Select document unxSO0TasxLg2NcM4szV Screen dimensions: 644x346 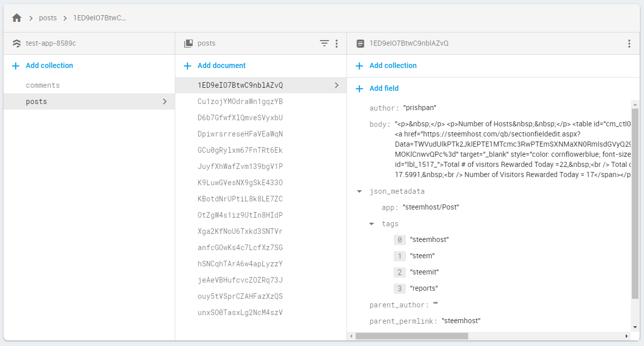(240, 313)
